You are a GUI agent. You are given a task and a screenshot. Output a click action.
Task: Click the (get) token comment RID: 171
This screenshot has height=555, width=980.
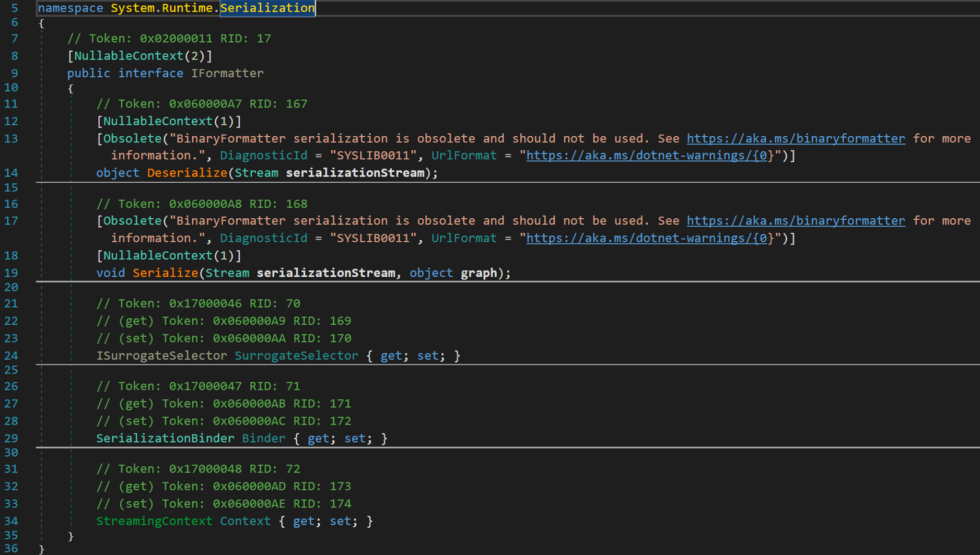pyautogui.click(x=224, y=404)
